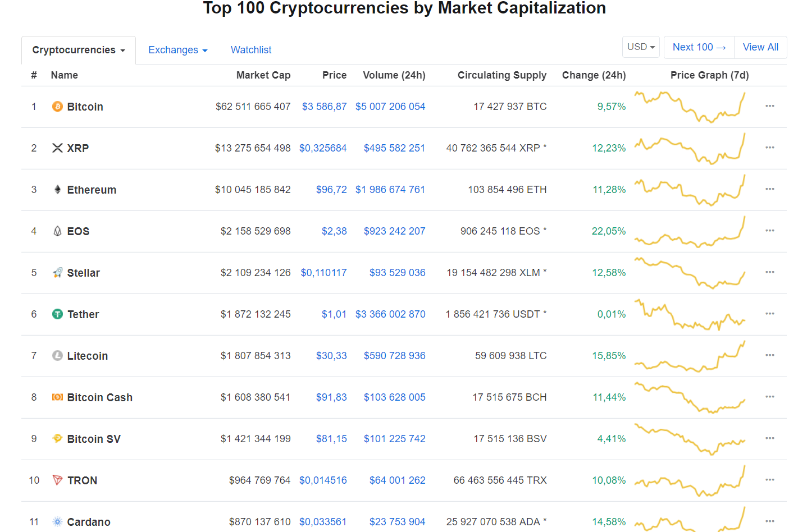Image resolution: width=798 pixels, height=532 pixels.
Task: Open the more options menu for Bitcoin
Action: coord(770,106)
